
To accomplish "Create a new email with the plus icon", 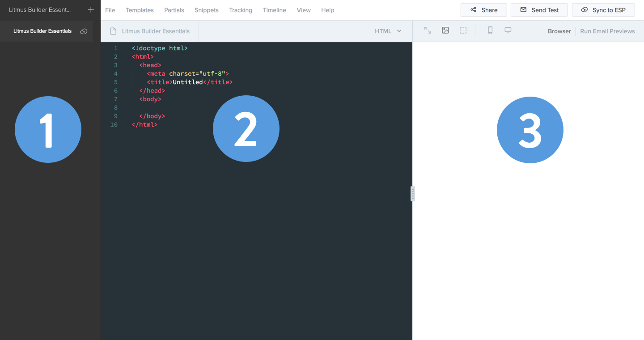I will point(90,9).
